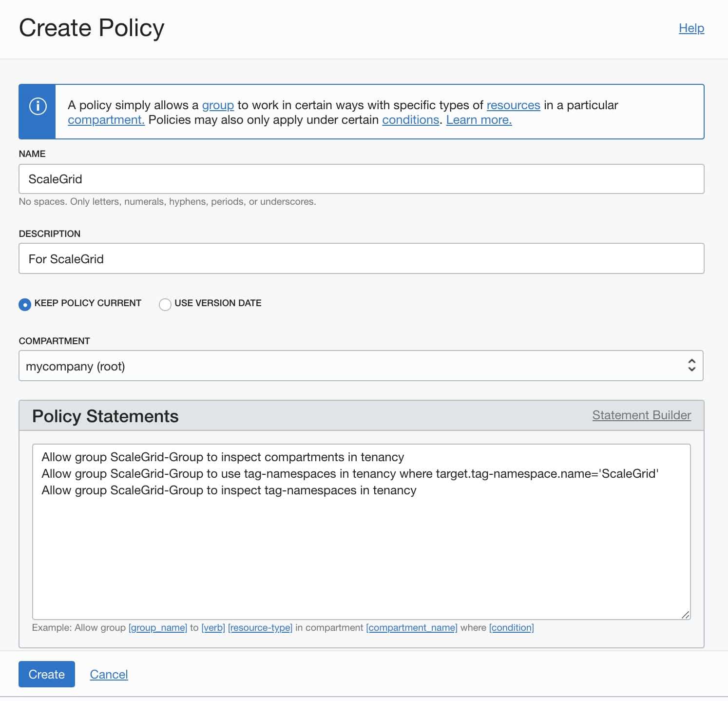Click inside the Policy Statements text area
The width and height of the screenshot is (728, 701).
[362, 532]
